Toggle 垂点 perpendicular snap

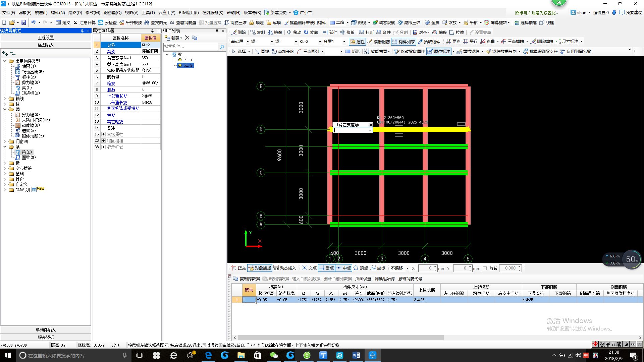(x=326, y=268)
